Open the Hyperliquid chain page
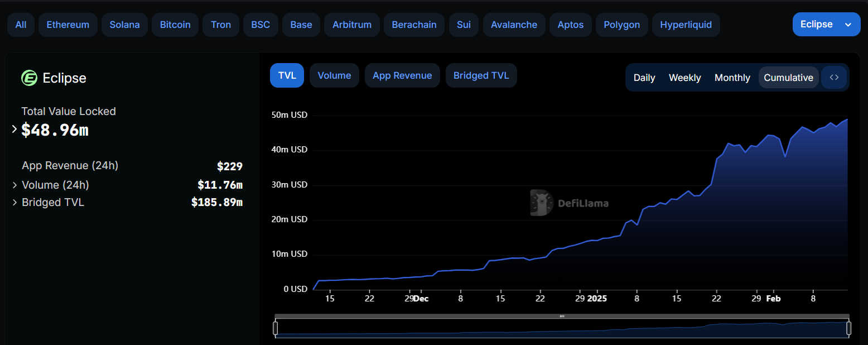The image size is (868, 345). click(x=686, y=24)
